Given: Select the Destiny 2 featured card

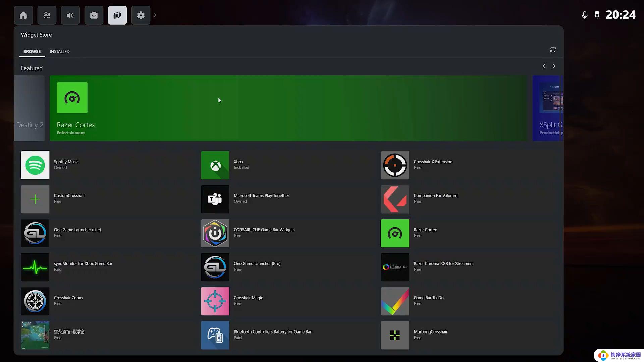Looking at the screenshot, I should coord(30,108).
